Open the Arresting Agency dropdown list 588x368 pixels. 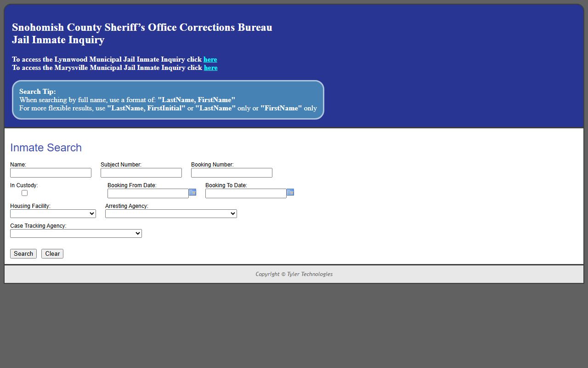coord(171,214)
